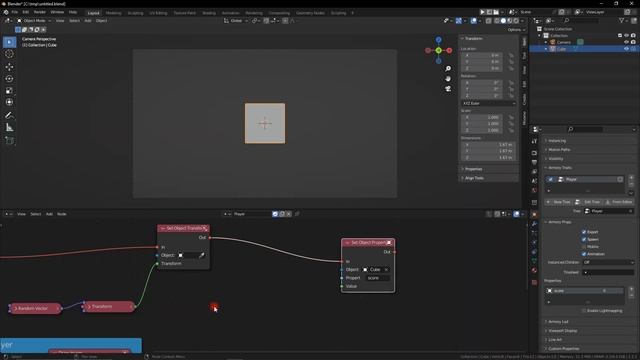The width and height of the screenshot is (640, 360).
Task: Click the Property input field with score
Action: (x=377, y=278)
